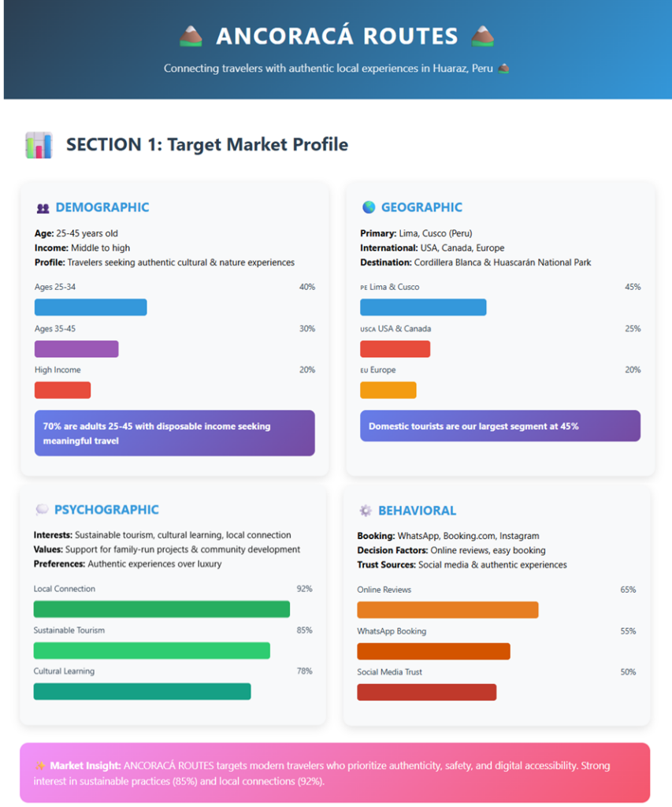Select the purple Ages 35-45 bar
Image resolution: width=672 pixels, height=807 pixels.
[x=76, y=348]
